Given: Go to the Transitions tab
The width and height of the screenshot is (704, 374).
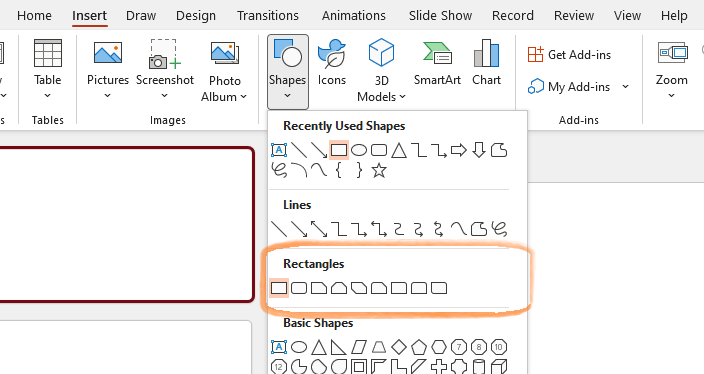Looking at the screenshot, I should pos(268,16).
